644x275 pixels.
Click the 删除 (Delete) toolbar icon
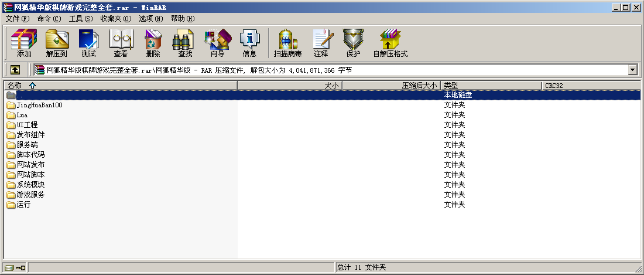[153, 39]
